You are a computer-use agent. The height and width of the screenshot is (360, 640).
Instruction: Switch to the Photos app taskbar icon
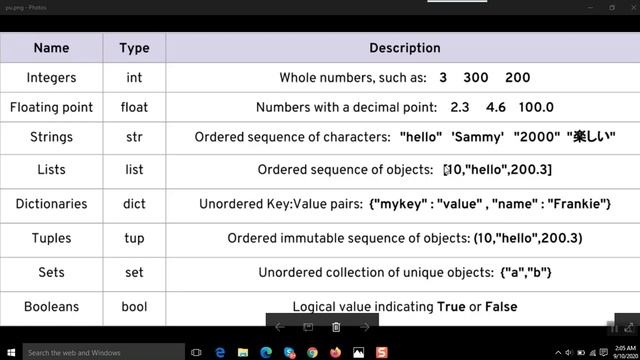[358, 352]
